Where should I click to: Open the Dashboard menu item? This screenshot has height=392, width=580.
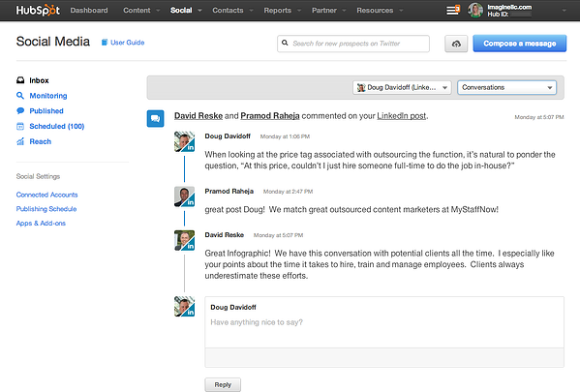89,11
